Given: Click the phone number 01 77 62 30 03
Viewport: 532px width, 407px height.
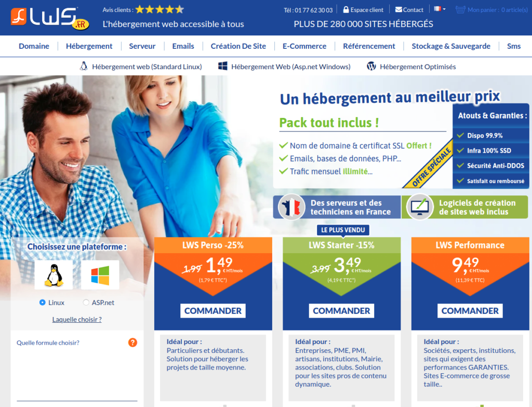Looking at the screenshot, I should point(313,10).
